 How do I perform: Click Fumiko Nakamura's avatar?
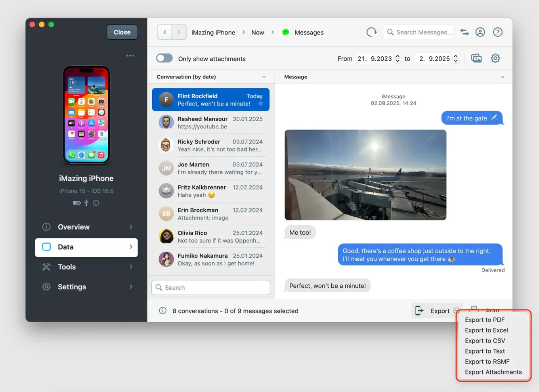coord(166,259)
